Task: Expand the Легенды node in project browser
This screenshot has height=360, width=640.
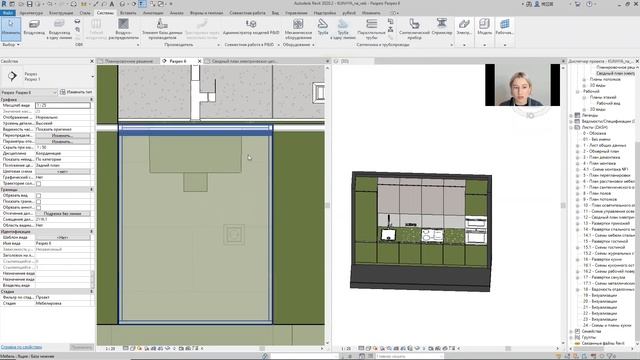Action: point(571,116)
